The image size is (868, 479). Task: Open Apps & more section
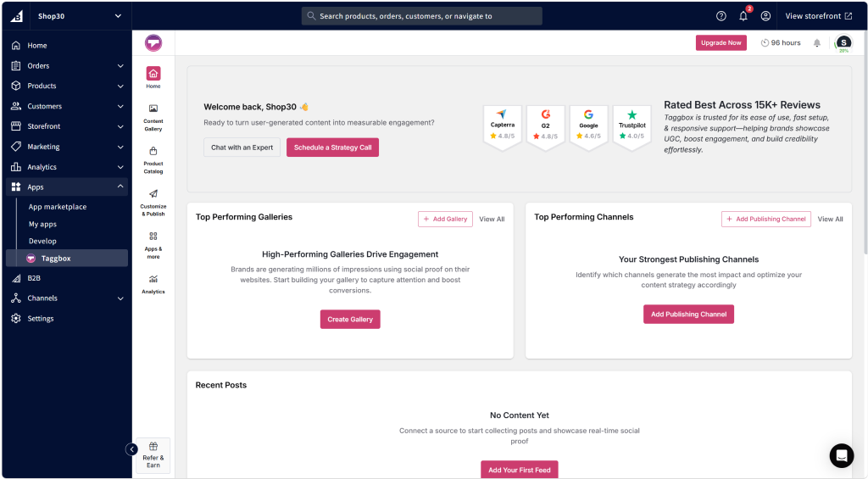[153, 245]
